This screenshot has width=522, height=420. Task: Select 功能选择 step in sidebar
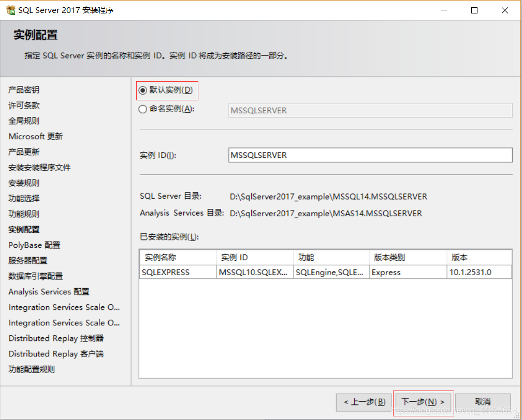click(24, 199)
